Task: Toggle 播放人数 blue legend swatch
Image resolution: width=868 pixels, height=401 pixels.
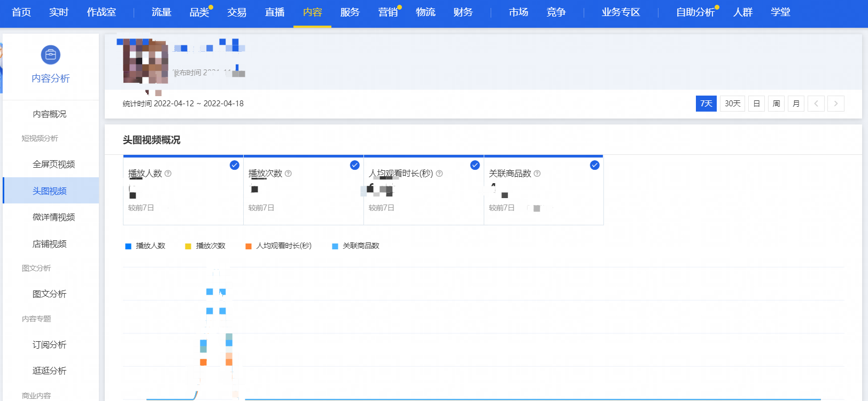Action: [x=128, y=246]
